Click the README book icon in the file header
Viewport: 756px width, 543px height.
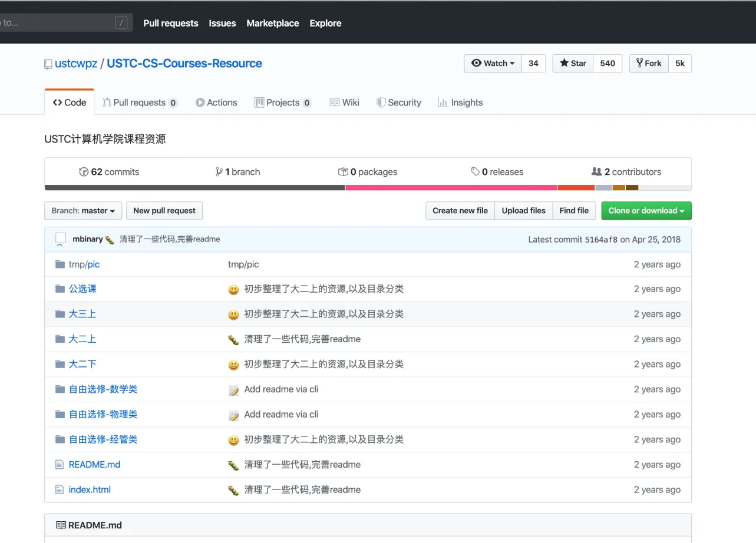(x=61, y=525)
